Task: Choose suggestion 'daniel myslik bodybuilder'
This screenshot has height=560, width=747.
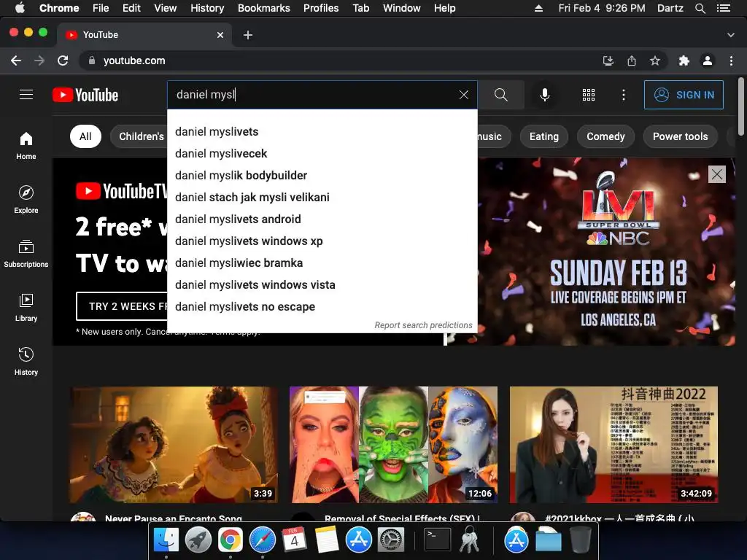Action: [x=322, y=175]
